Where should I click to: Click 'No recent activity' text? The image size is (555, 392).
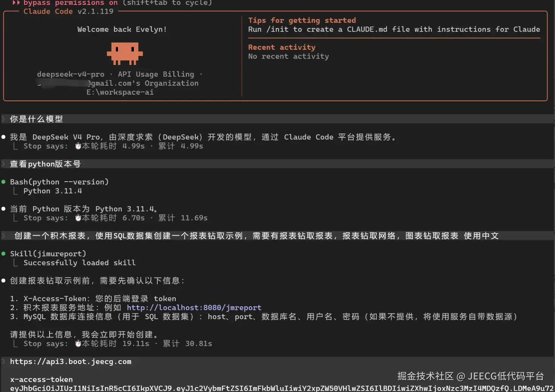pos(288,56)
